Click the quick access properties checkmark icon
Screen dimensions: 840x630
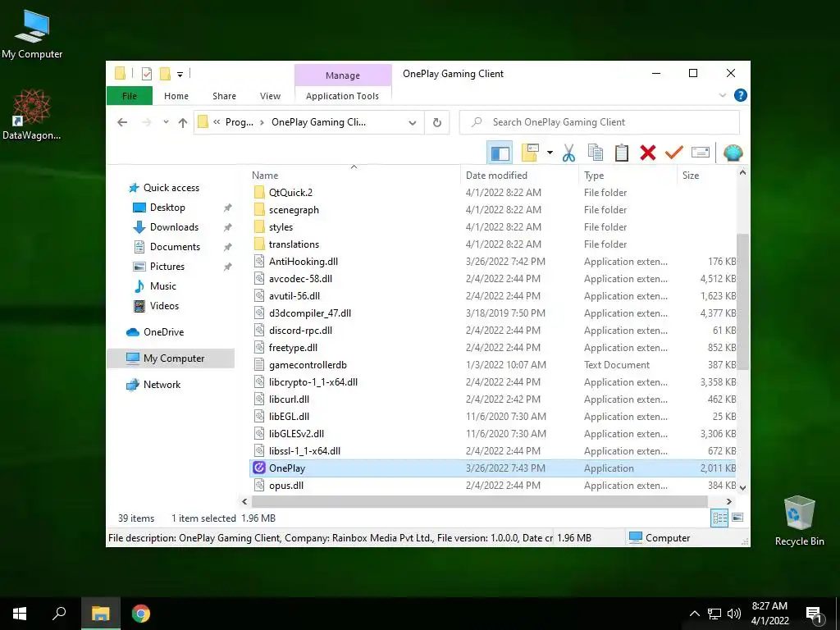click(x=147, y=73)
